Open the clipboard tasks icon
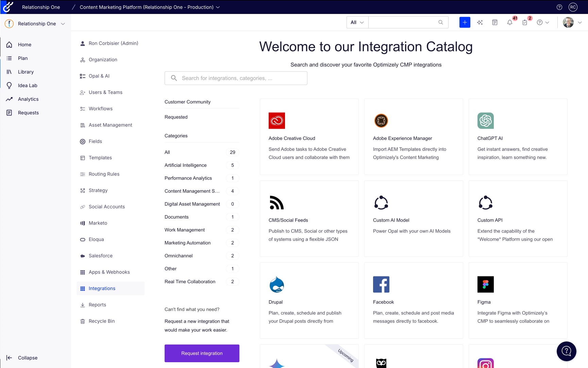Viewport: 588px width, 368px height. pyautogui.click(x=525, y=22)
